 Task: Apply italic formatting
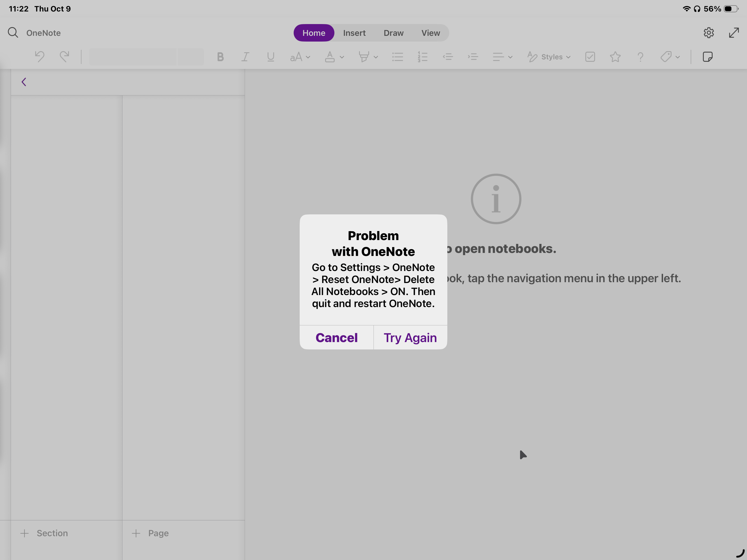click(245, 56)
